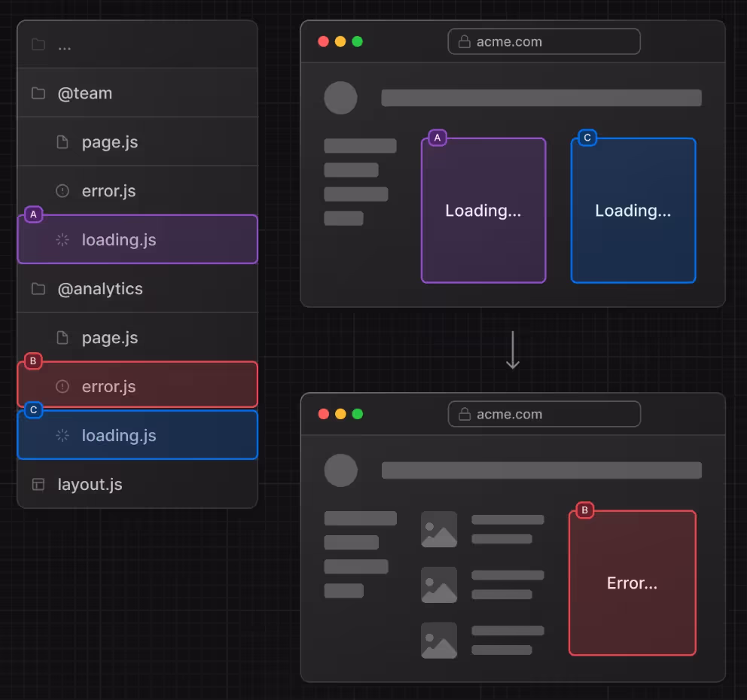Select the @analytics folder name

pyautogui.click(x=100, y=289)
